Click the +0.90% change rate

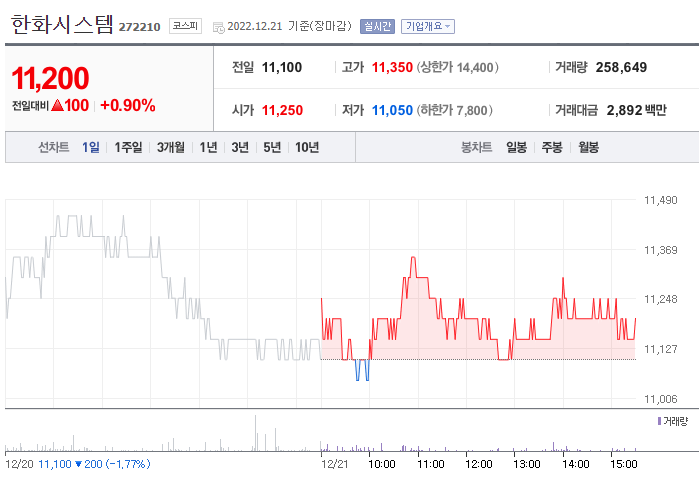tap(128, 106)
